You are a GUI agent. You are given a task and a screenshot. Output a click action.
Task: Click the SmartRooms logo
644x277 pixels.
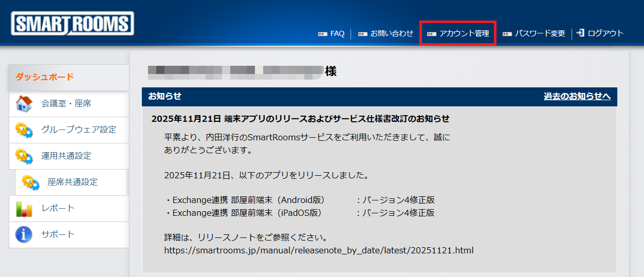coord(72,24)
